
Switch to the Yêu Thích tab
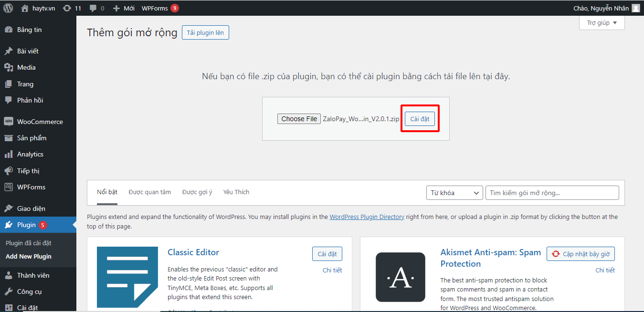pos(236,192)
